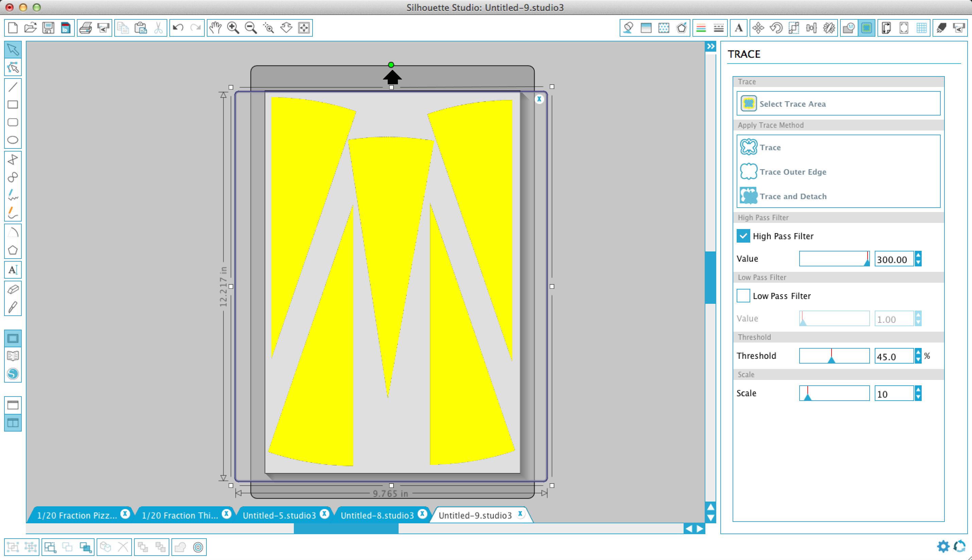Open the Grid settings icon
Image resolution: width=972 pixels, height=560 pixels.
(x=922, y=28)
